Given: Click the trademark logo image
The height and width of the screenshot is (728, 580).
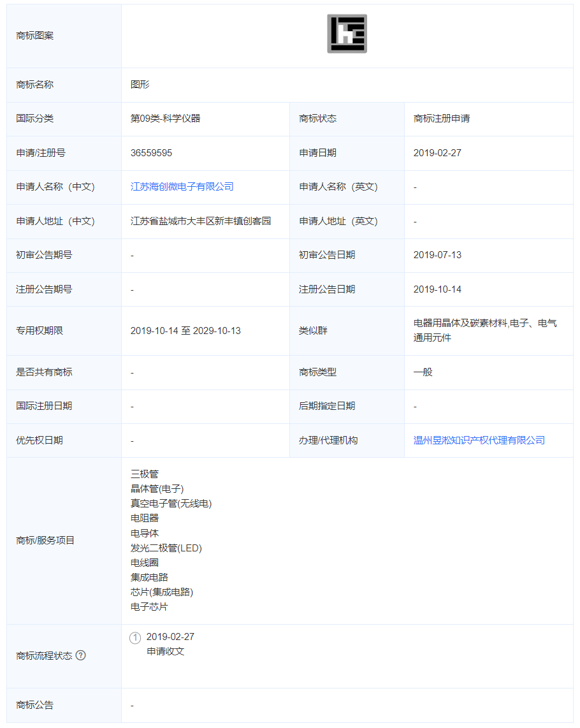Looking at the screenshot, I should [x=347, y=34].
